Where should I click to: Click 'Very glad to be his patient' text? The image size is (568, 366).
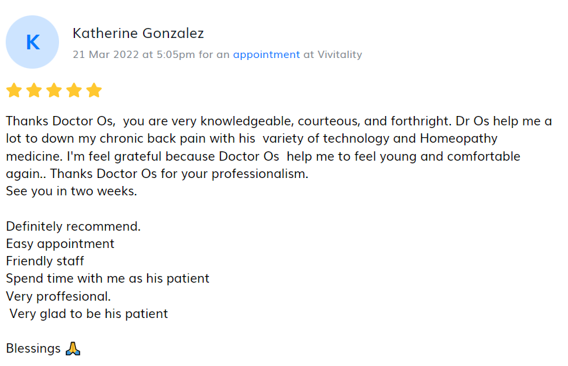pyautogui.click(x=89, y=314)
